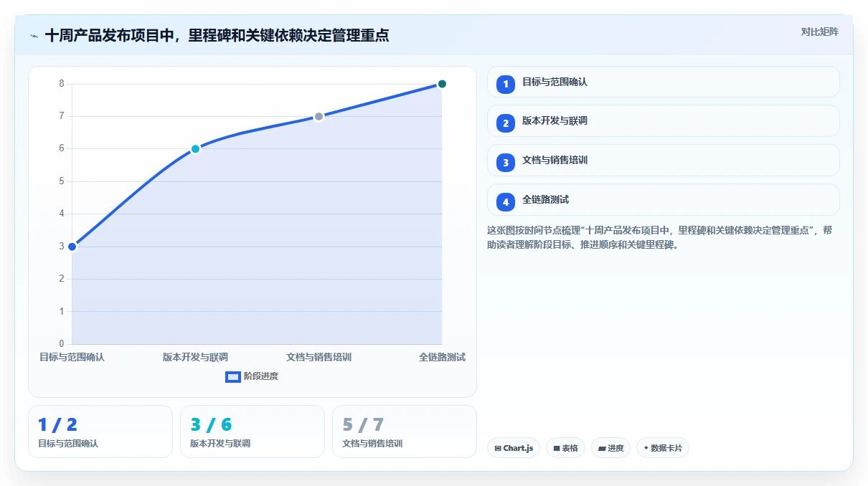Toggle the 阶段进度 legend color box
This screenshot has width=868, height=486.
tap(232, 376)
